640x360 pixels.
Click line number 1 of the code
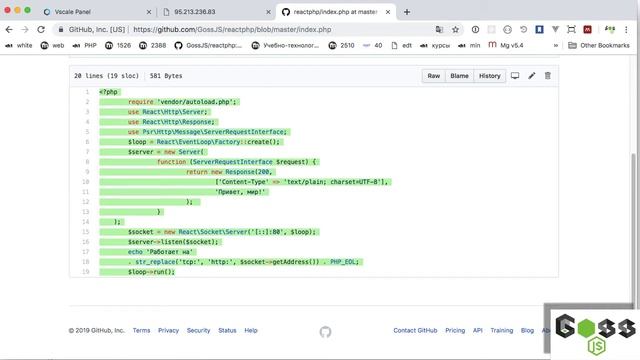point(87,92)
